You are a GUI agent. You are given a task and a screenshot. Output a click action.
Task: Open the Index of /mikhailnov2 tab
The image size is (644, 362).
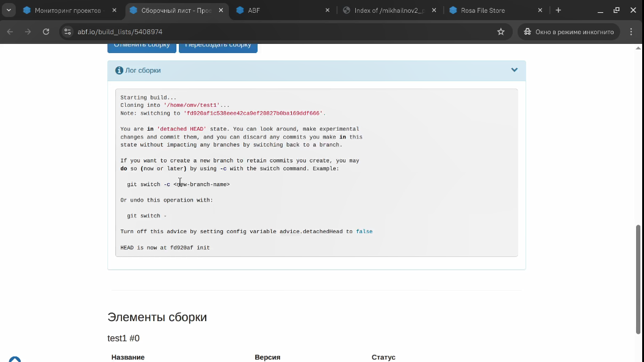pyautogui.click(x=389, y=10)
